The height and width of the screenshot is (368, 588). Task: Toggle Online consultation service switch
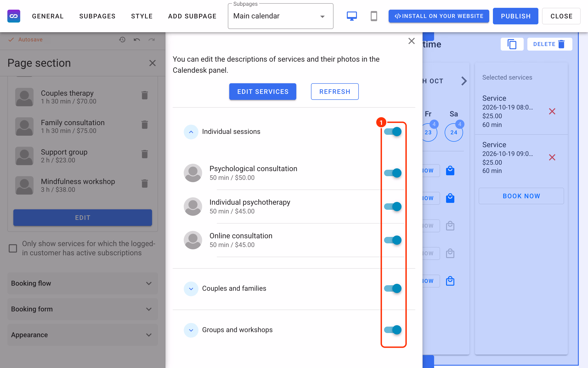coord(393,240)
